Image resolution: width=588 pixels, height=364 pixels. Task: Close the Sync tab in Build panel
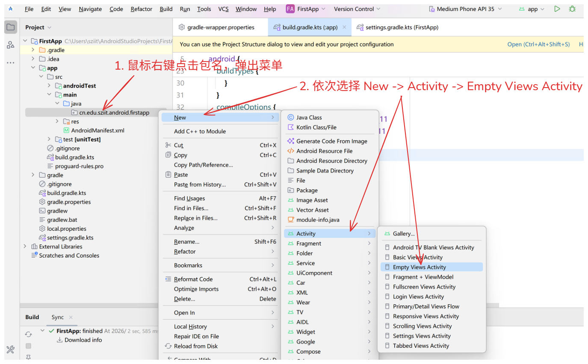71,317
